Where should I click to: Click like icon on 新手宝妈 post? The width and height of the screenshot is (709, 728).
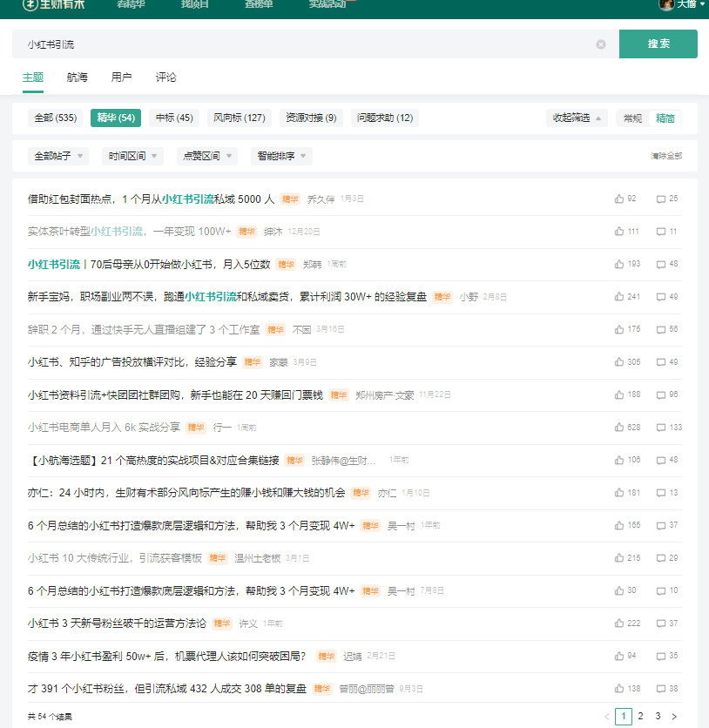tap(619, 297)
